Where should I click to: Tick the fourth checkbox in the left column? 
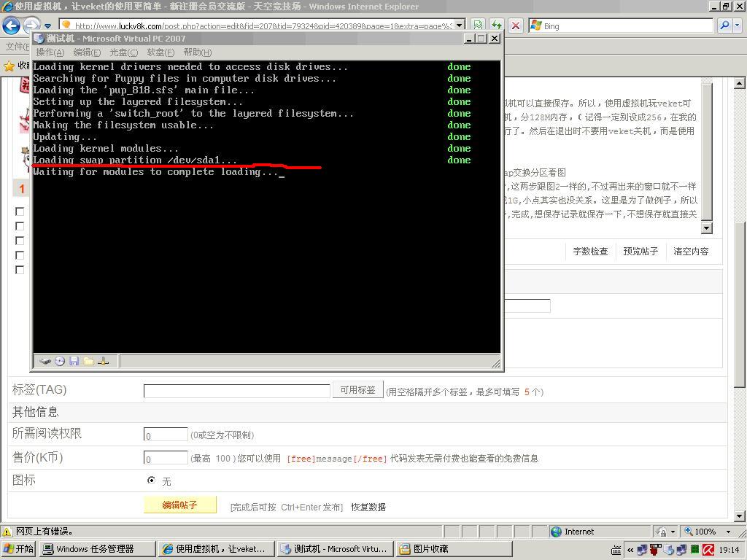(x=20, y=255)
